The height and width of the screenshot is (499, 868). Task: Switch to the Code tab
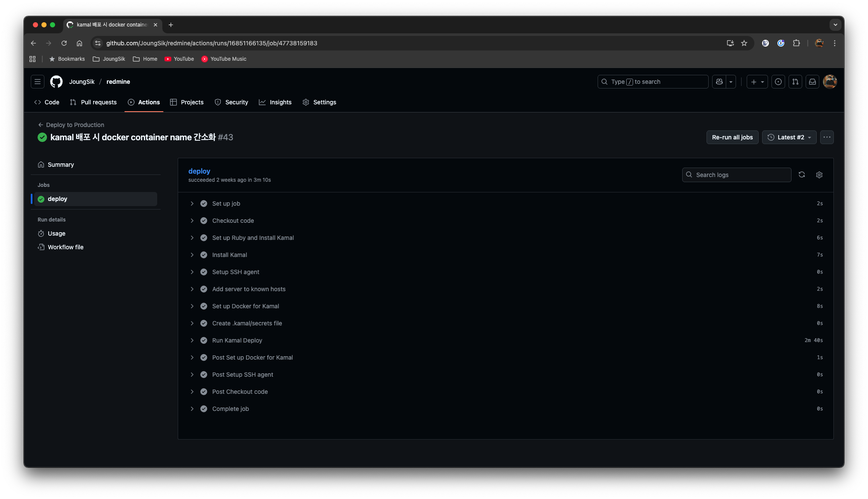(47, 102)
